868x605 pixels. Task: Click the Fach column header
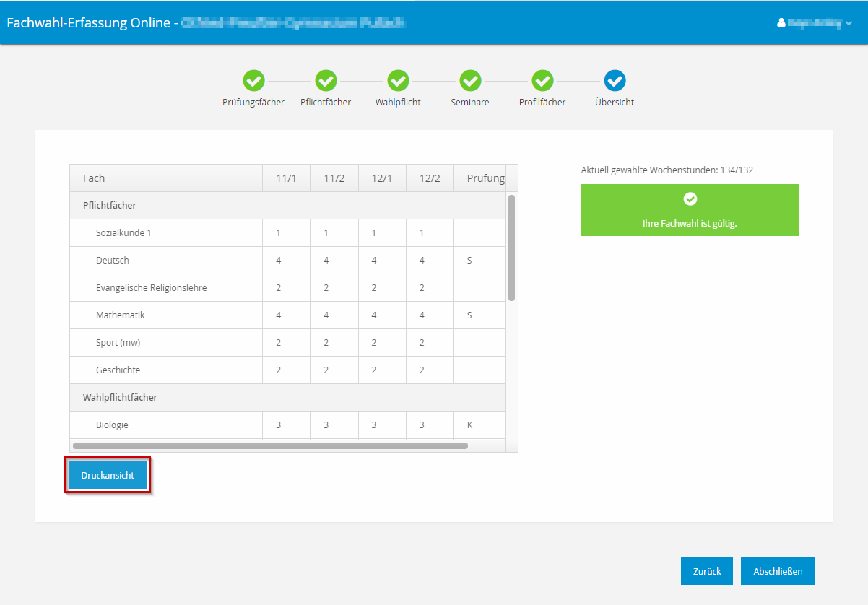[x=94, y=178]
